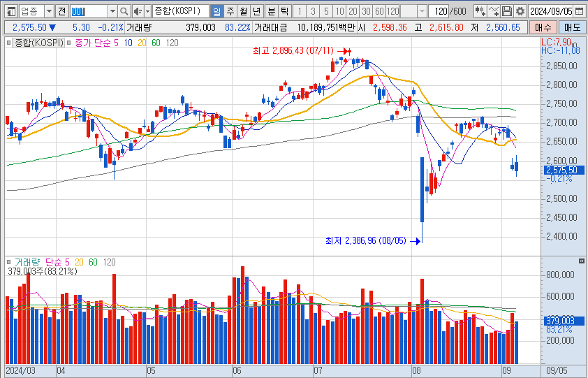
Task: Click the 매도 sell button
Action: (x=572, y=27)
